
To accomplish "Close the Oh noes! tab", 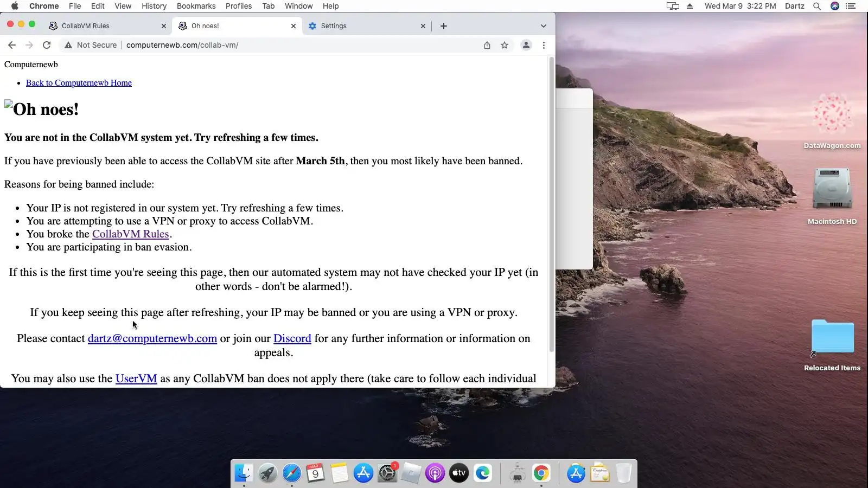I will pos(293,26).
